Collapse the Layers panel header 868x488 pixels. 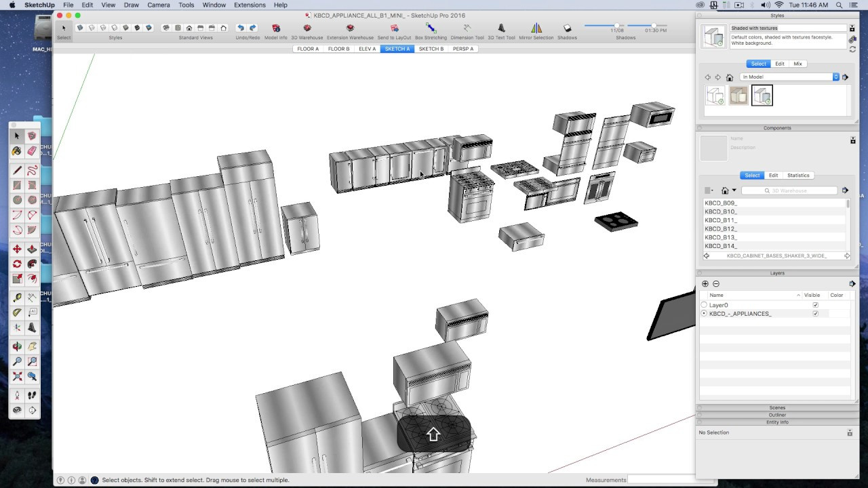point(777,273)
